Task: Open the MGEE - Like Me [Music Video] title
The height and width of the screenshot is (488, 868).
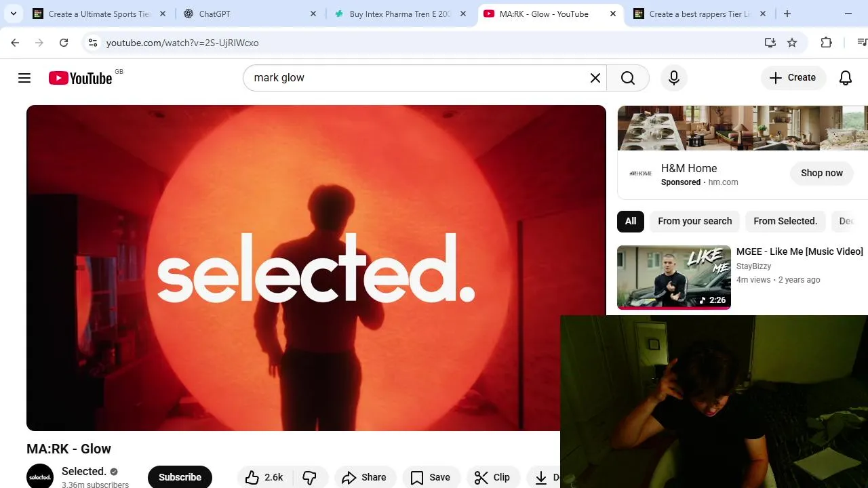Action: [800, 251]
